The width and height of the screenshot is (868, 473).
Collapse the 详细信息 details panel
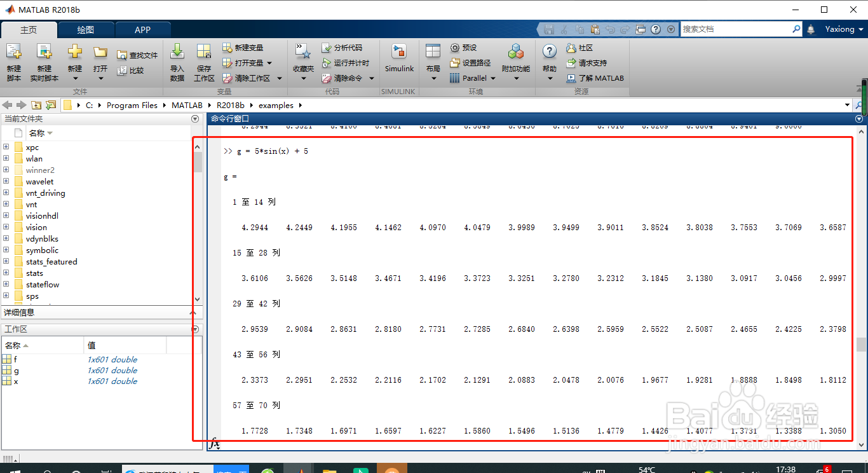pyautogui.click(x=193, y=312)
